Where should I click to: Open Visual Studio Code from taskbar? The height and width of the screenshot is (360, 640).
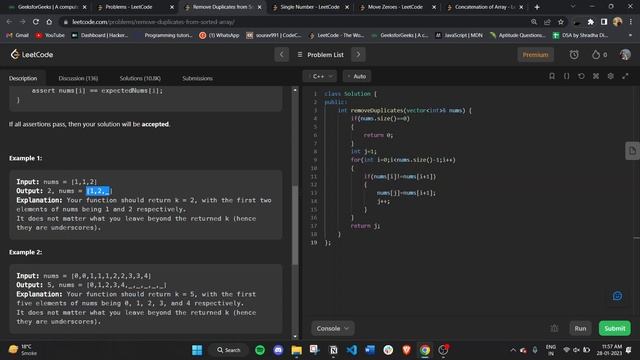click(351, 350)
